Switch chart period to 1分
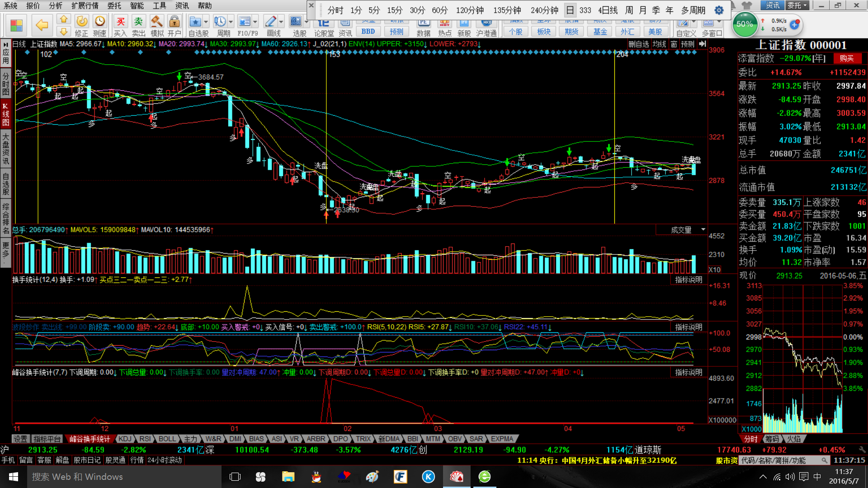 point(356,10)
